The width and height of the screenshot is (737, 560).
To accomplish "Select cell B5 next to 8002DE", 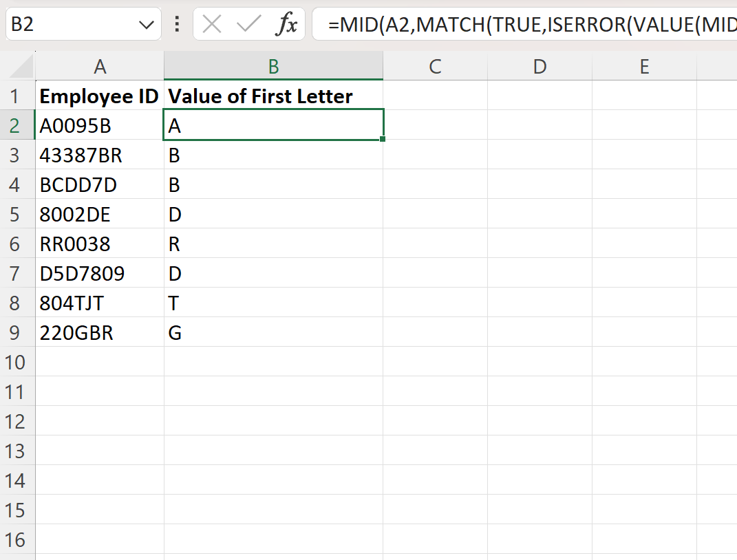I will coord(274,214).
